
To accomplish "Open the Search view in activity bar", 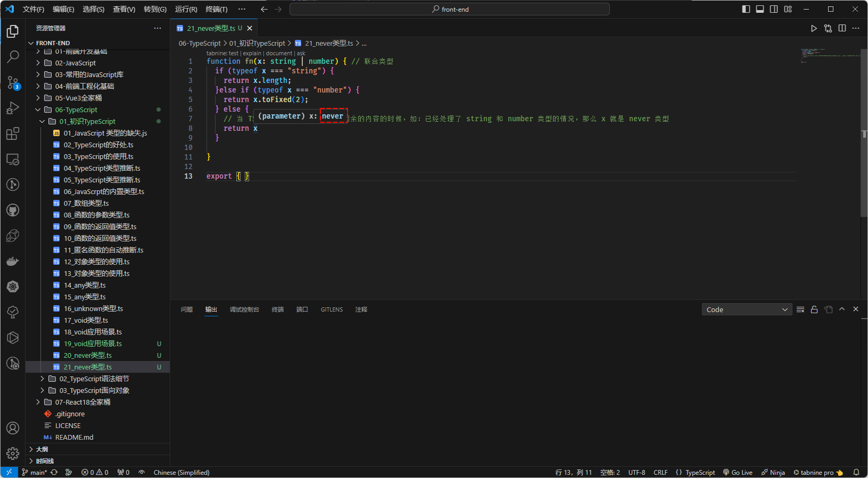I will [x=13, y=56].
